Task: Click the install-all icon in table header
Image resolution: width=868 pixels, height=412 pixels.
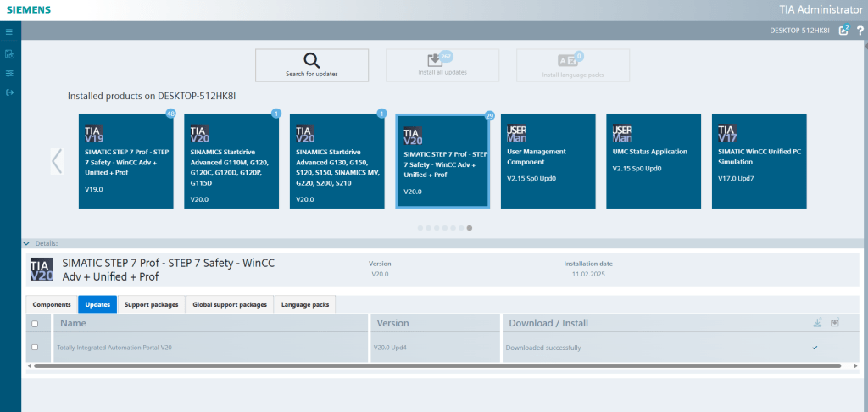Action: [x=834, y=322]
